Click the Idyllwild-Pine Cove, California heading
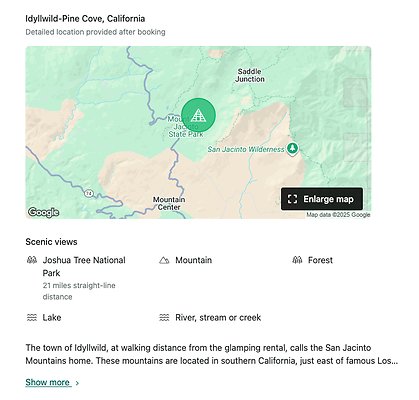Viewport: 419px width, 400px height. [85, 18]
